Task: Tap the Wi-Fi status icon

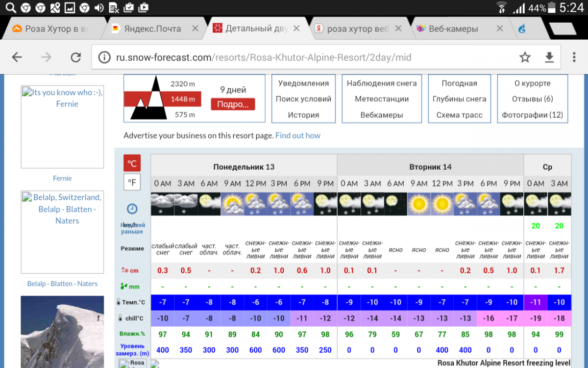Action: [x=501, y=8]
